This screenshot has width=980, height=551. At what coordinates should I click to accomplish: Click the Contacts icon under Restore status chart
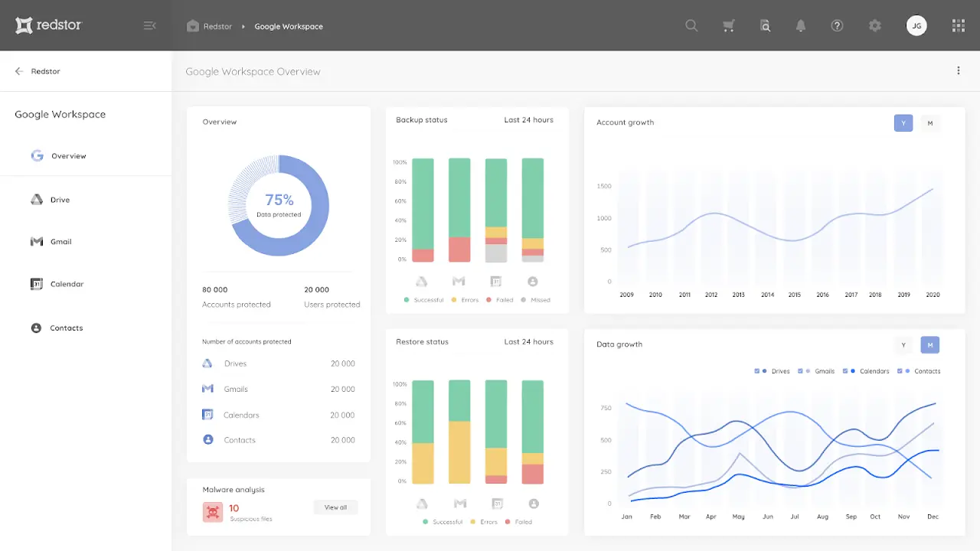533,504
